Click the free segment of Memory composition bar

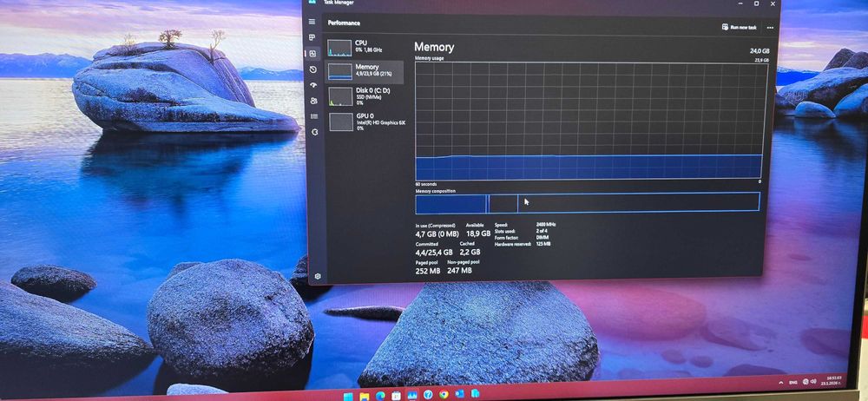point(638,202)
